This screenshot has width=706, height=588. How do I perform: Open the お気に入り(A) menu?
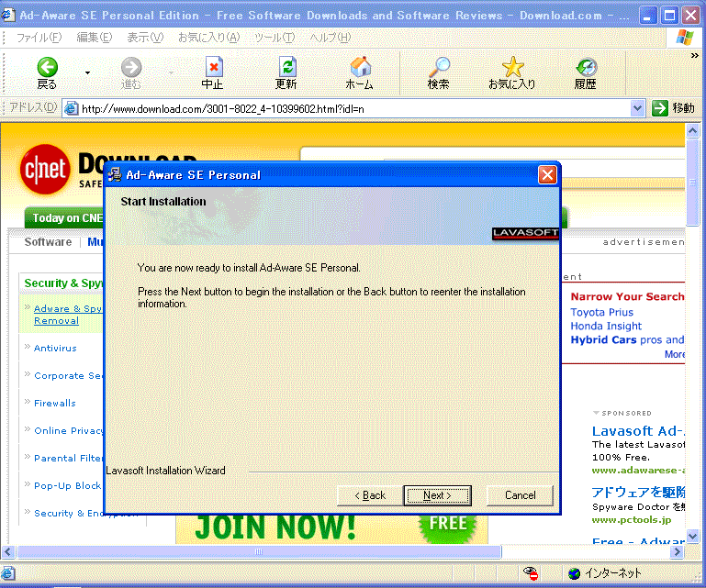coord(209,38)
